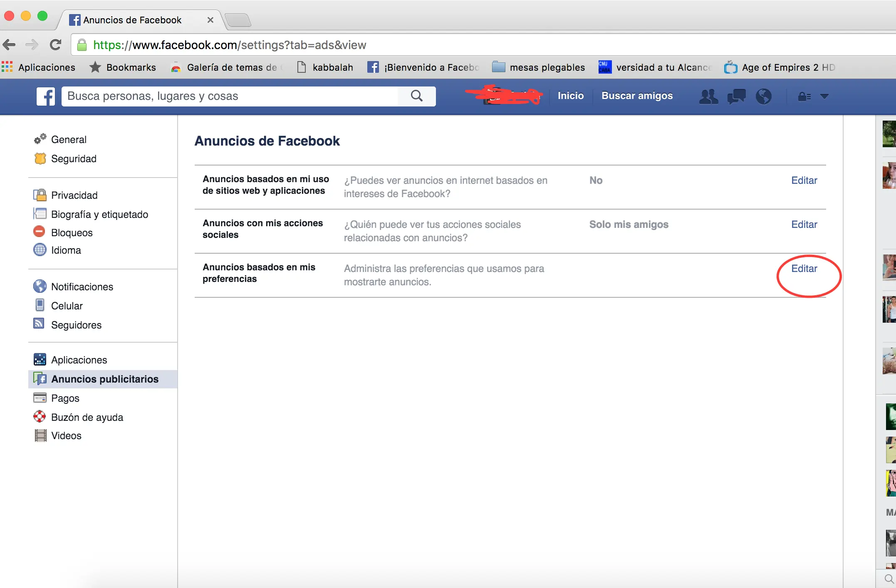Open the Age of Empires 2 HD bookmark
896x588 pixels.
coord(780,67)
